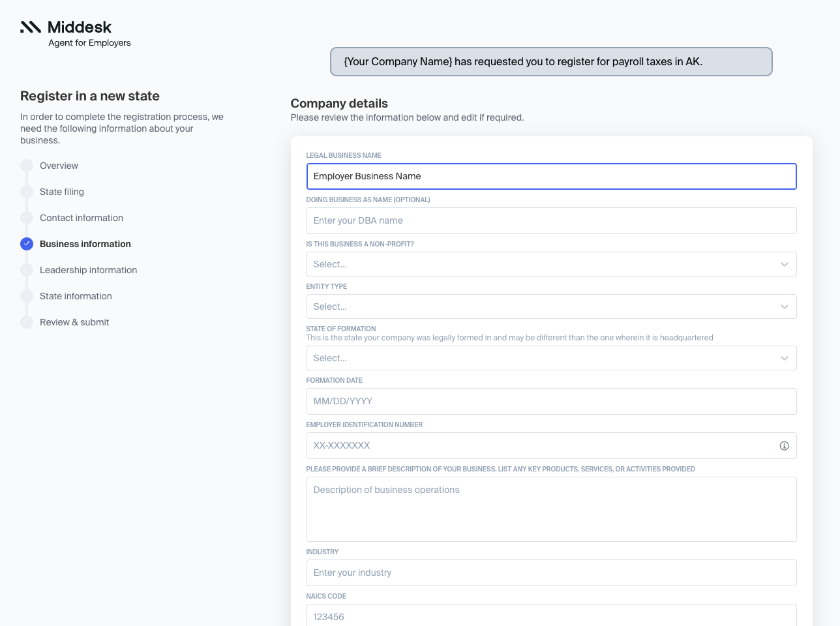The height and width of the screenshot is (626, 840).
Task: Focus the DBA name input field
Action: pos(551,220)
